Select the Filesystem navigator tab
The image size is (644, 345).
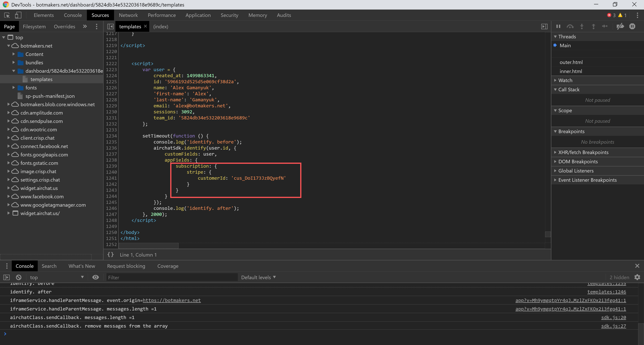coord(34,26)
